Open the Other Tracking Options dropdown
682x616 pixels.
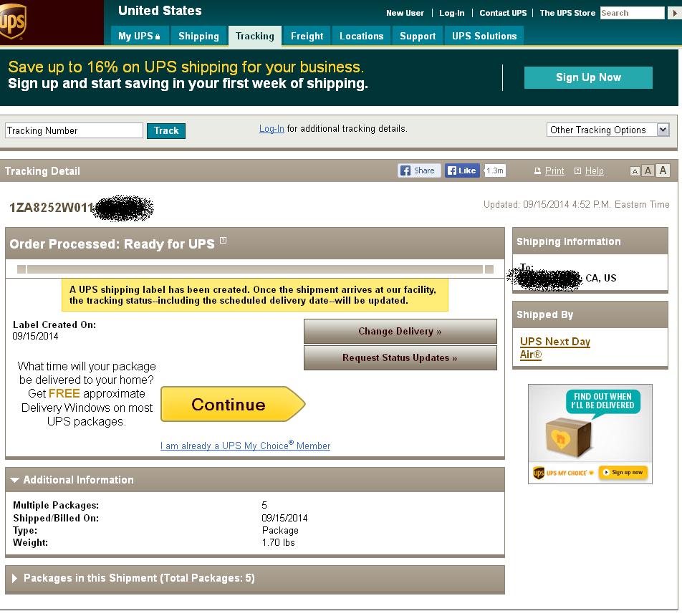tap(607, 130)
